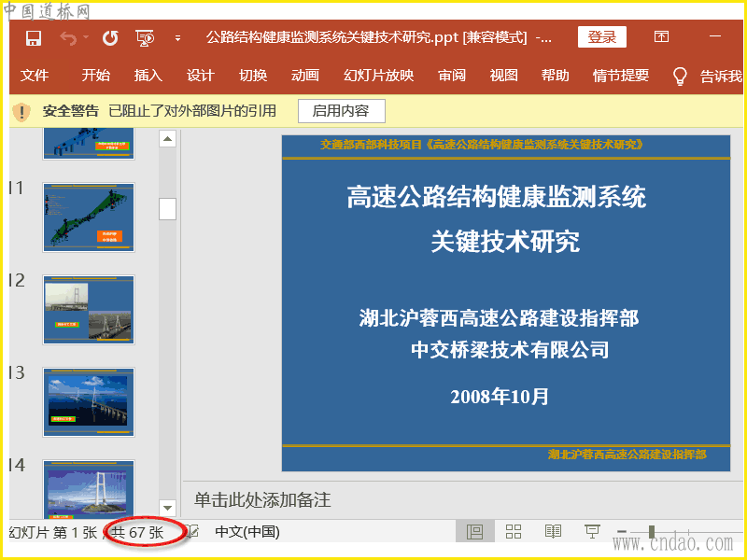Select slide 11 thumbnail
This screenshot has height=560, width=747.
[x=89, y=217]
